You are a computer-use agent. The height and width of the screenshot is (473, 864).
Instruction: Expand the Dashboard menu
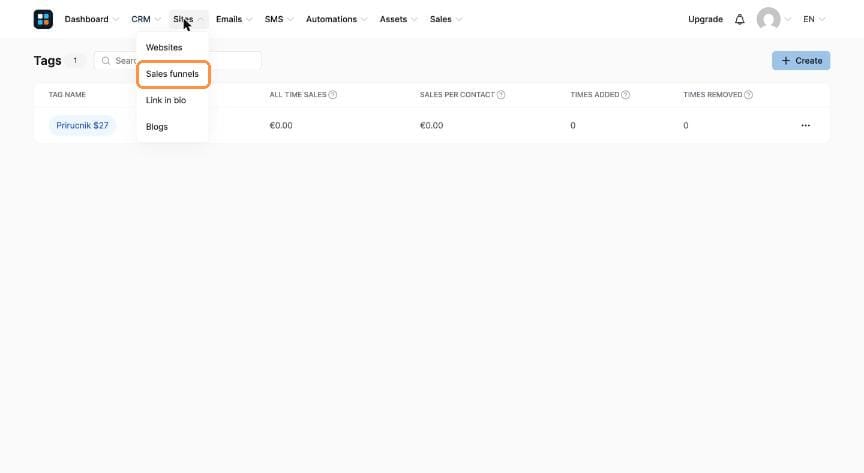91,19
